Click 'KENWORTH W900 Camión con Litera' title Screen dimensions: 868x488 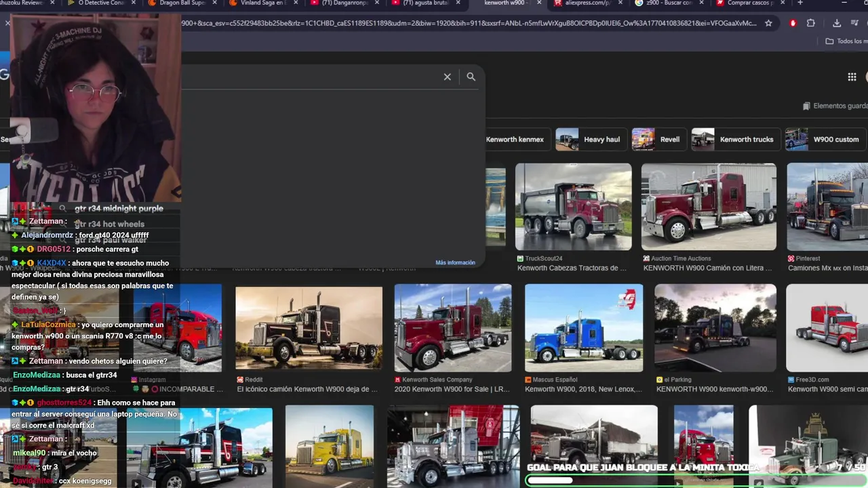point(707,268)
